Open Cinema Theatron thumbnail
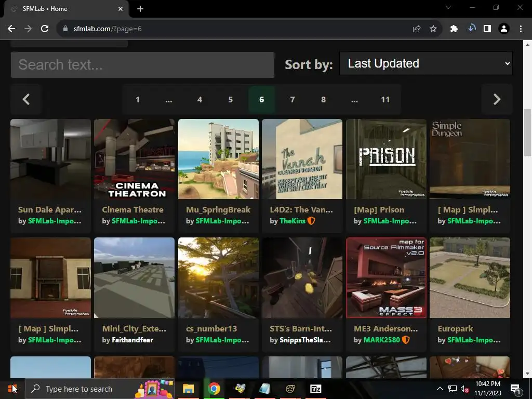Image resolution: width=532 pixels, height=399 pixels. coord(135,159)
